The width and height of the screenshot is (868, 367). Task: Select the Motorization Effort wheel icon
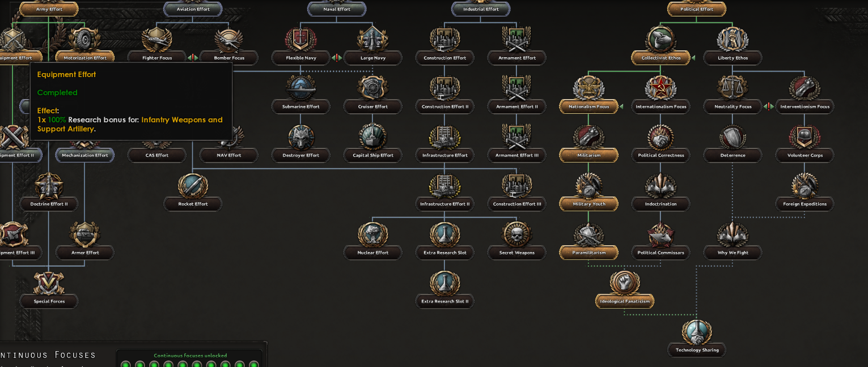tap(84, 40)
